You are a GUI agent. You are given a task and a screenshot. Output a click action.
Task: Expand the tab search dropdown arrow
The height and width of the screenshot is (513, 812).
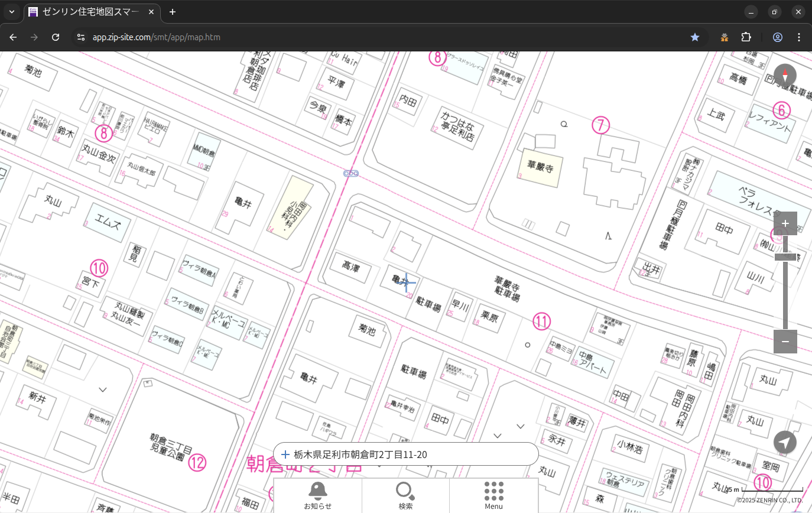[12, 12]
